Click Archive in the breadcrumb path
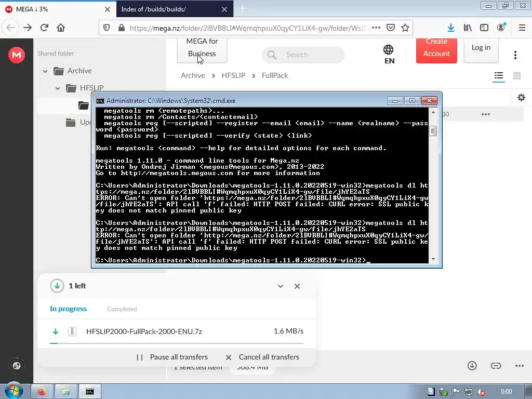 [193, 75]
